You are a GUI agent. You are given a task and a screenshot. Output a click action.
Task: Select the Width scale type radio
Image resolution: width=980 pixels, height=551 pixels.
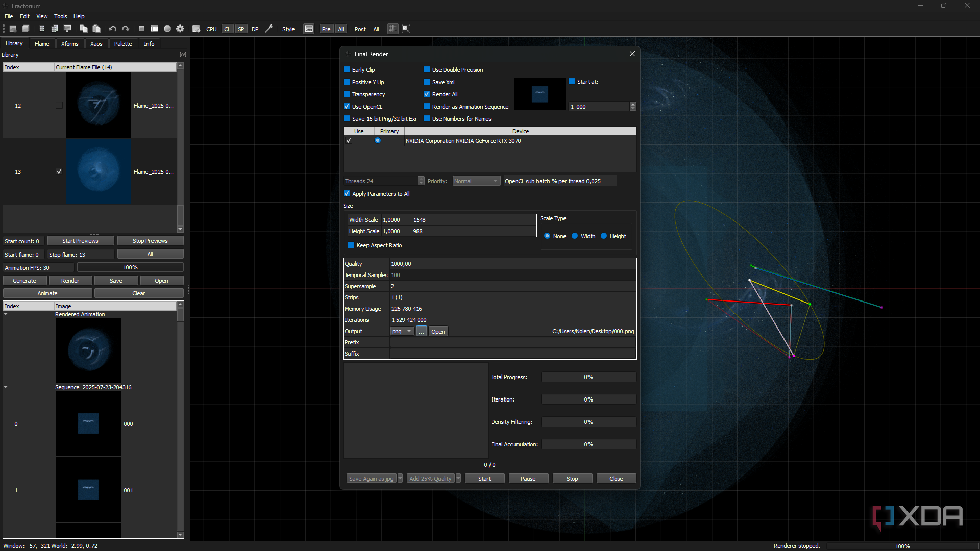pos(575,236)
